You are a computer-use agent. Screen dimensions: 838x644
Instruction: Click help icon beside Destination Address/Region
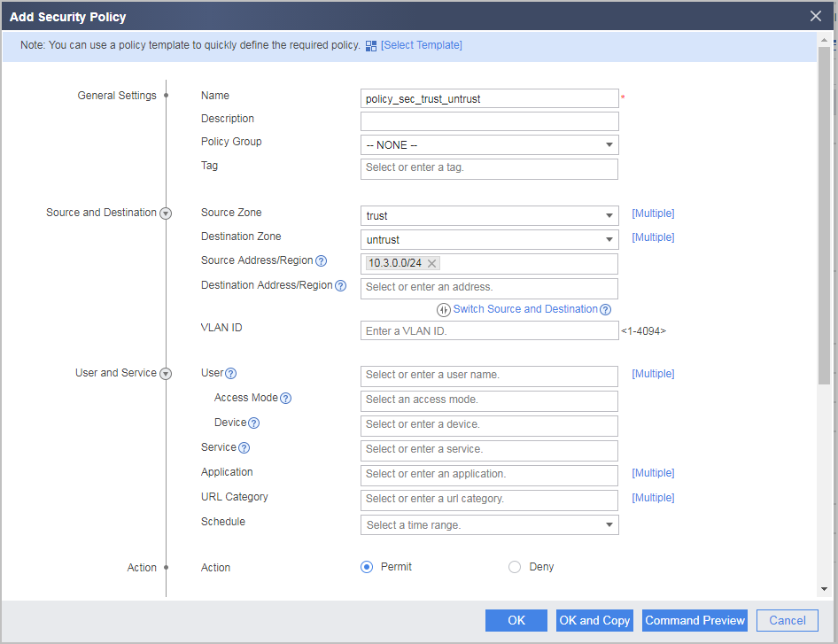point(340,286)
